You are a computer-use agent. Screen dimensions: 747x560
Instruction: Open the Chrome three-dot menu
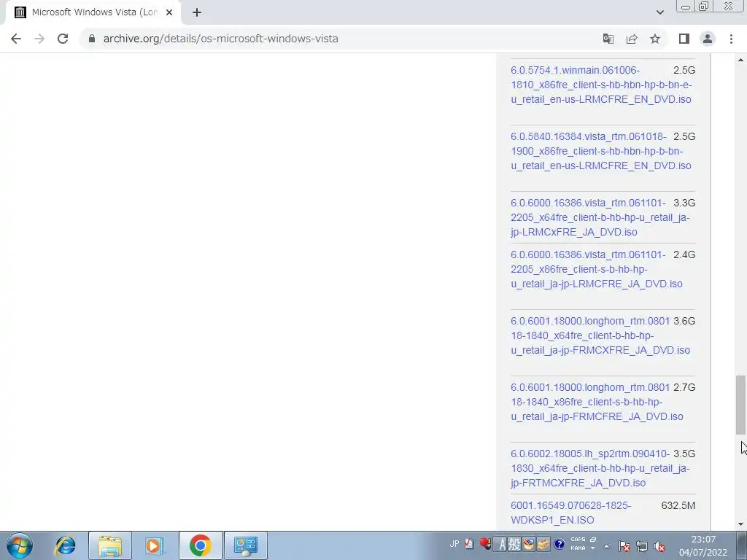point(731,39)
